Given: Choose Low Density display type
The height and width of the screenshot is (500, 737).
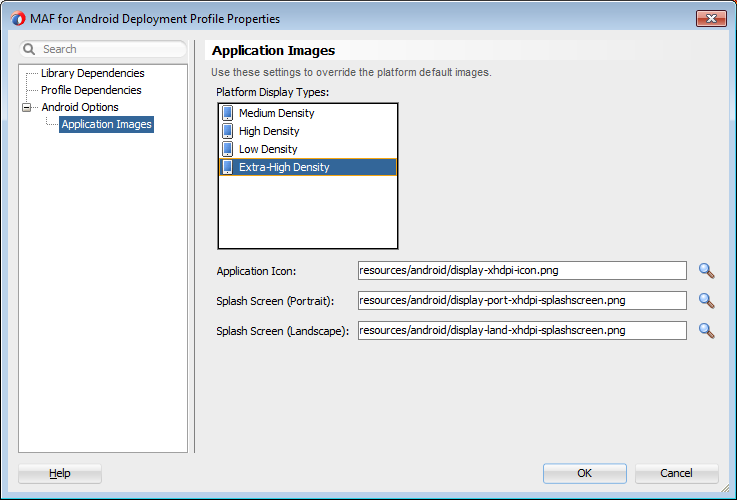Looking at the screenshot, I should click(x=308, y=149).
